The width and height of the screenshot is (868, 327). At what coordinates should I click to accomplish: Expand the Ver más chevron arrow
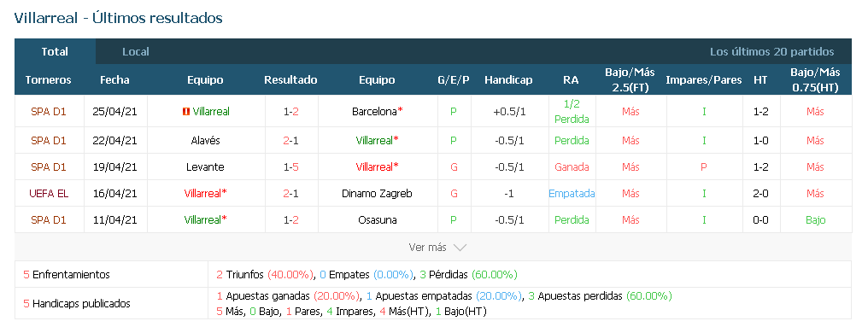[460, 248]
